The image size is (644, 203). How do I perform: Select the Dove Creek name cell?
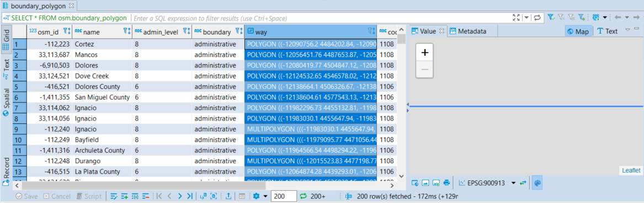click(102, 76)
